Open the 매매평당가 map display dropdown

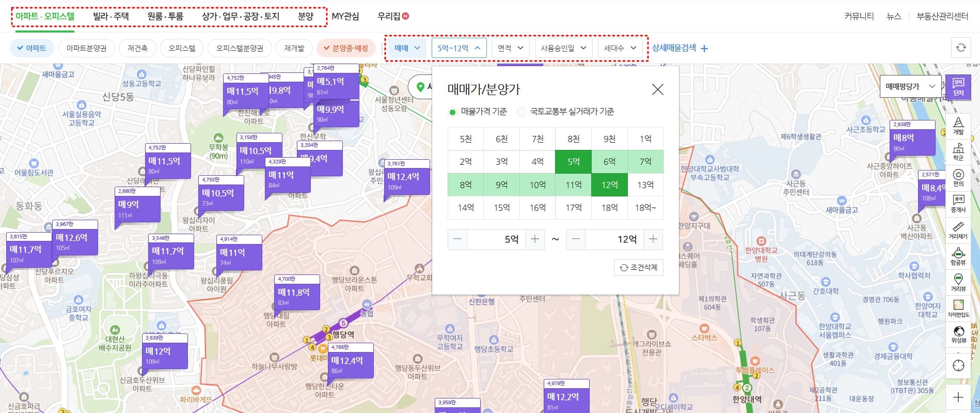point(911,86)
